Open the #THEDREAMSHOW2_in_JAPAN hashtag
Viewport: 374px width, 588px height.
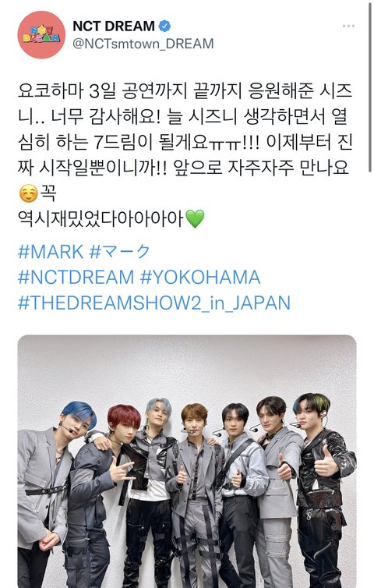pyautogui.click(x=154, y=303)
